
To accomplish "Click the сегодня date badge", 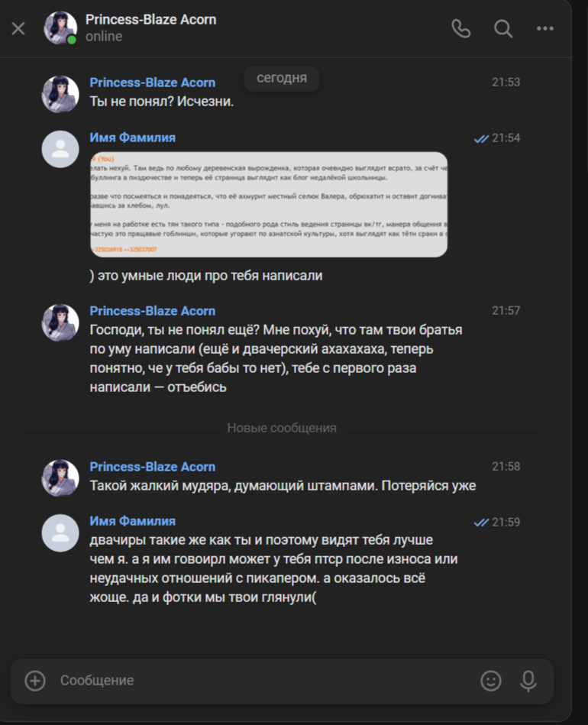I will click(282, 78).
